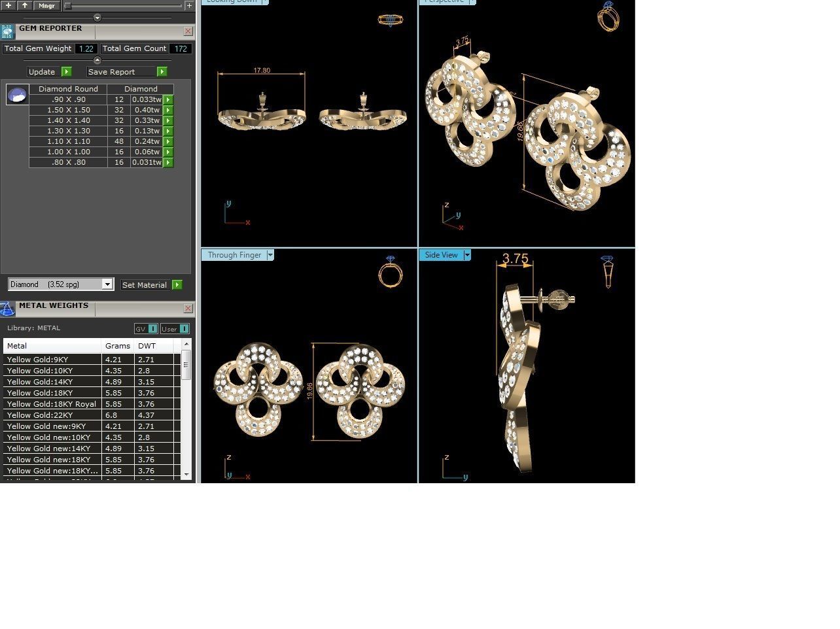840x629 pixels.
Task: Click green arrow on .90 X .90 row
Action: (168, 99)
